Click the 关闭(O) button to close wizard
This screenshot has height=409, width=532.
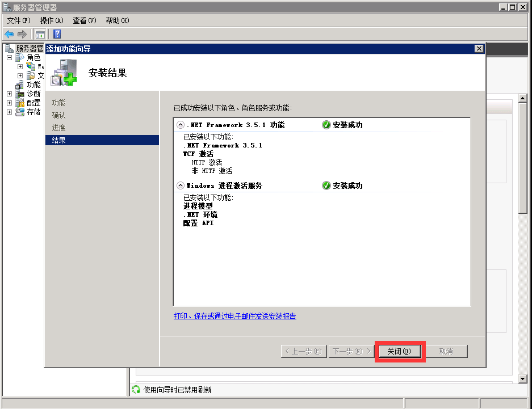tap(400, 351)
